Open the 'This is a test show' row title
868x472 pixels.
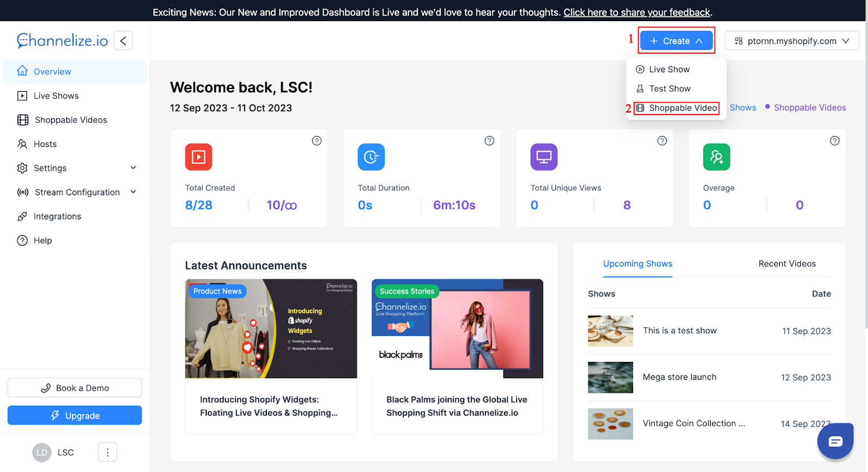(x=680, y=330)
